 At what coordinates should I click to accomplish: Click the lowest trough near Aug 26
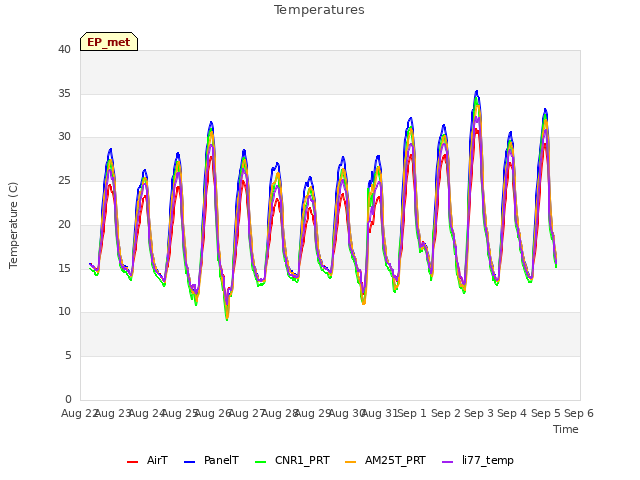227,319
